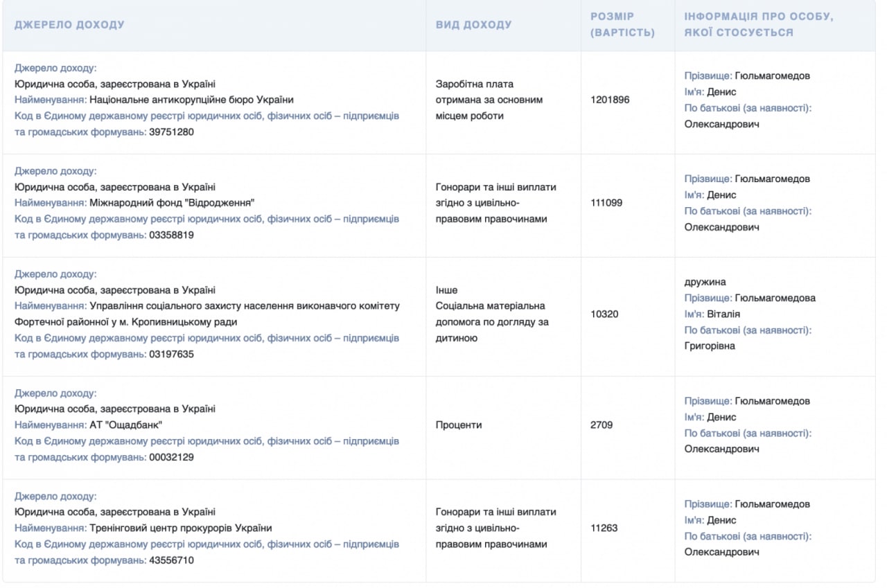The width and height of the screenshot is (887, 588).
Task: Click the РОЗМІР (ВАРТІСТЬ) column header
Action: (622, 24)
